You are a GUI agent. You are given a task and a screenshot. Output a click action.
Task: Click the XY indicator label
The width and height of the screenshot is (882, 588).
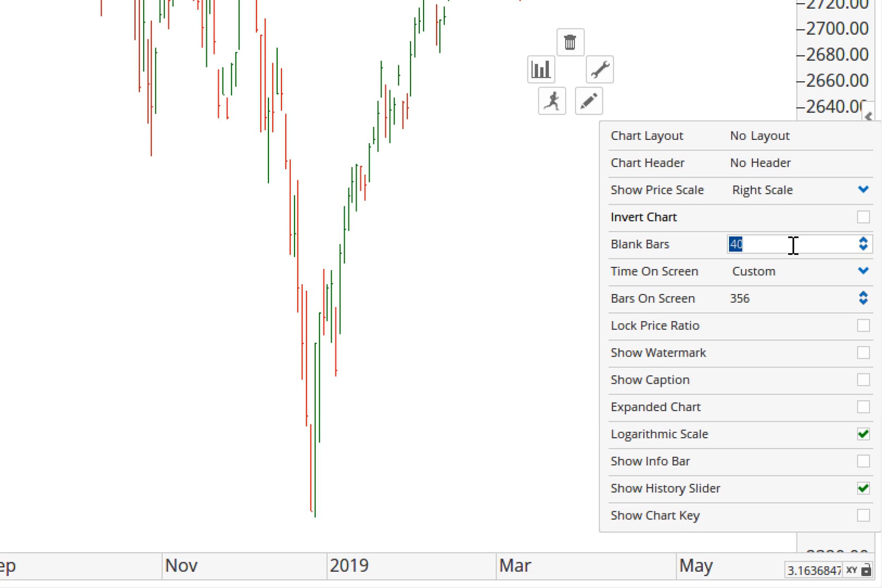pyautogui.click(x=852, y=571)
